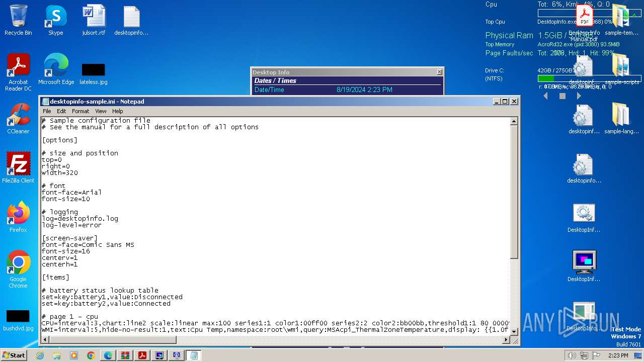Image resolution: width=644 pixels, height=362 pixels.
Task: Open the Help menu in Notepad
Action: coord(117,111)
